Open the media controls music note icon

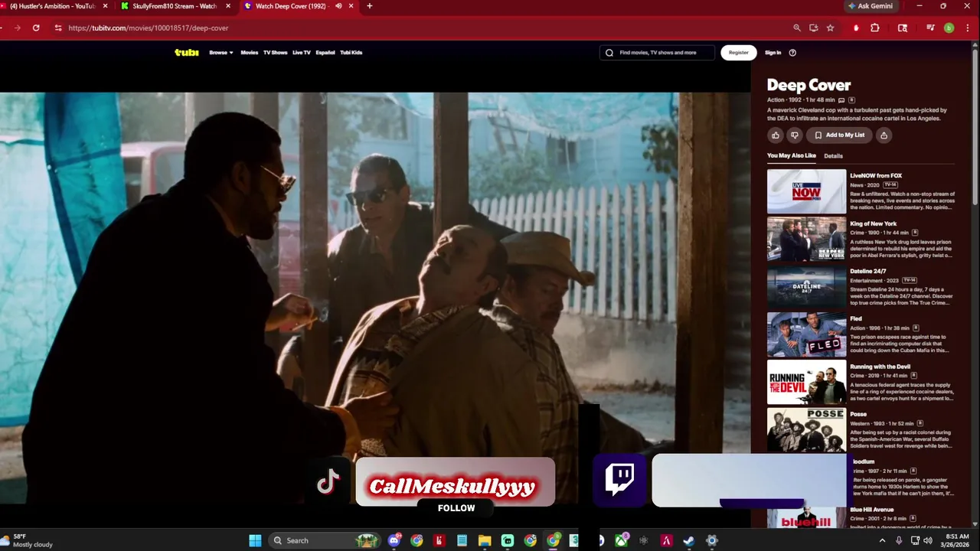(x=930, y=28)
